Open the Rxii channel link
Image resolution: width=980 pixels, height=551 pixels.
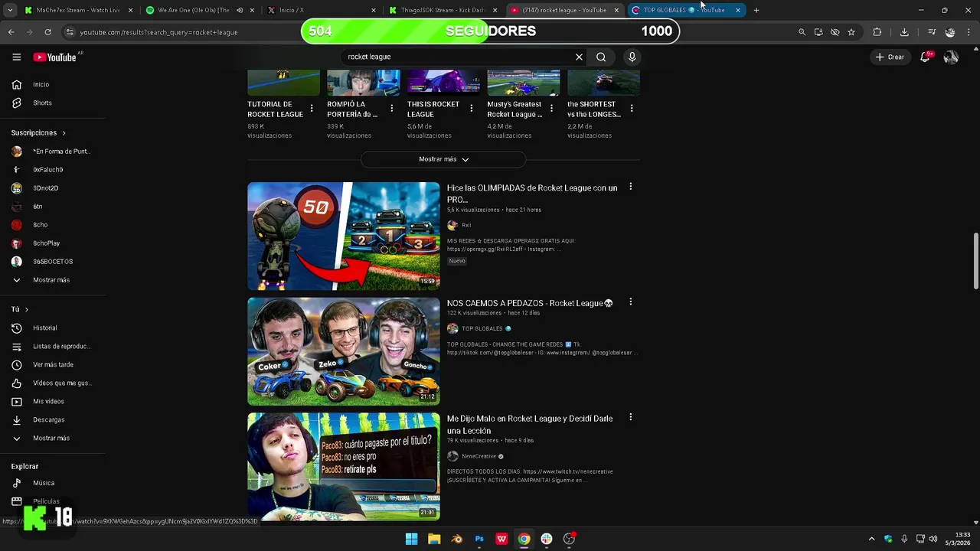pos(466,225)
